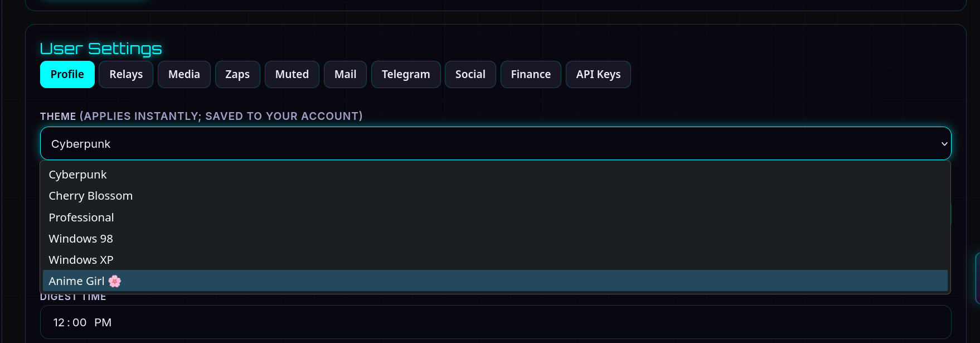Click the Theme dropdown chevron arrow

coord(944,144)
